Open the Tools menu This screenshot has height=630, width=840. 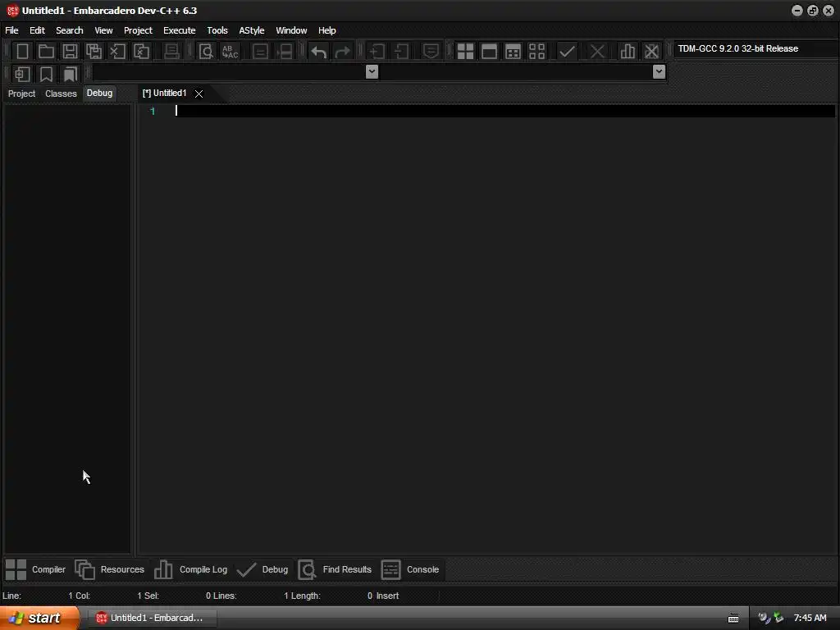click(217, 30)
